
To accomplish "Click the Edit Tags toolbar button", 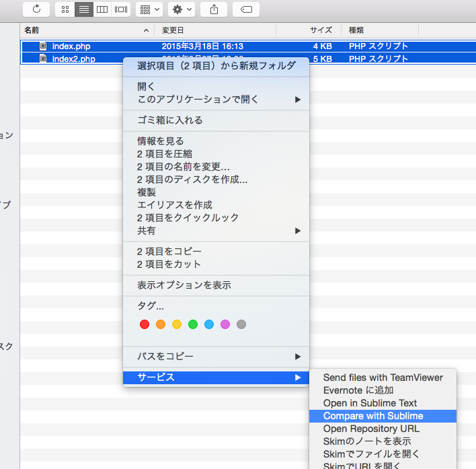I will coord(246,9).
